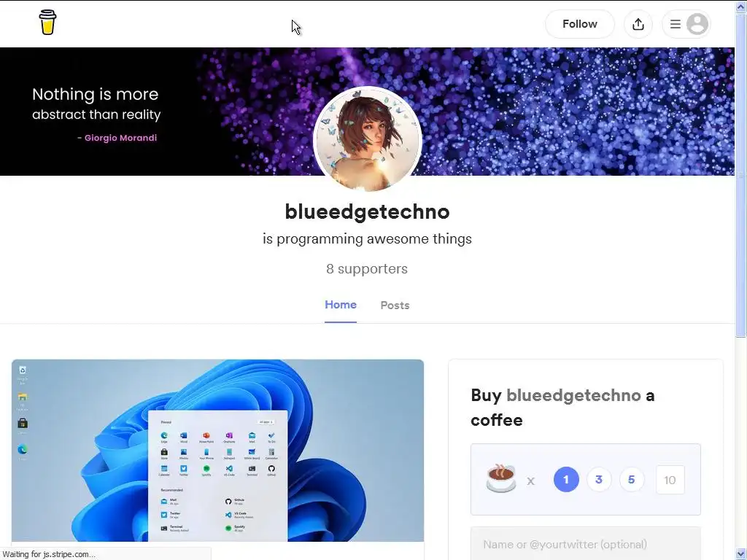The height and width of the screenshot is (560, 747).
Task: Click the page vertical scrollbar thumb
Action: point(741,175)
